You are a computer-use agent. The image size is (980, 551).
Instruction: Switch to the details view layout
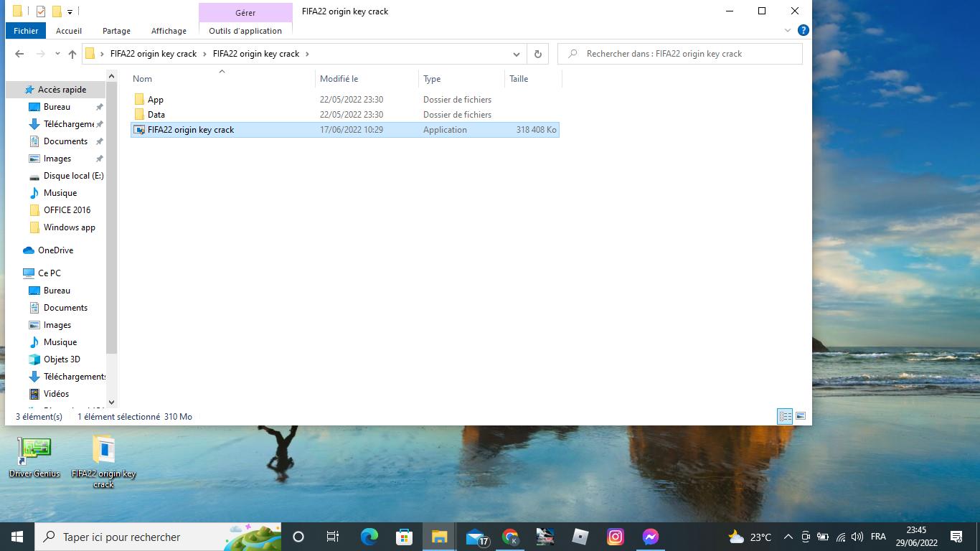[x=785, y=416]
